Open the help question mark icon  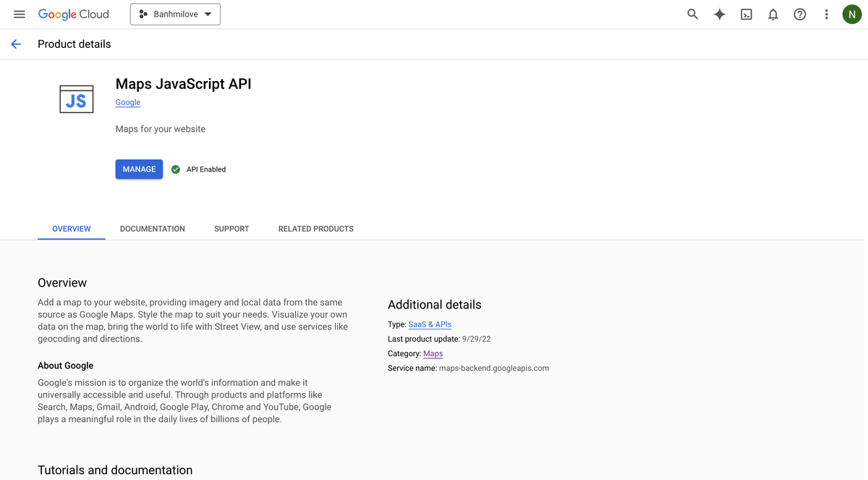point(800,14)
